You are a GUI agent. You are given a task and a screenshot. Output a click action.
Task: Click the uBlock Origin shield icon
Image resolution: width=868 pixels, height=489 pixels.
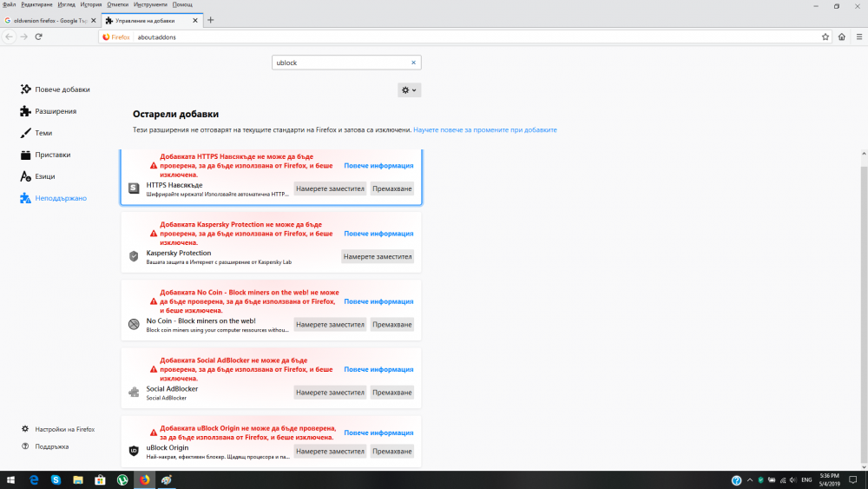[x=134, y=451]
